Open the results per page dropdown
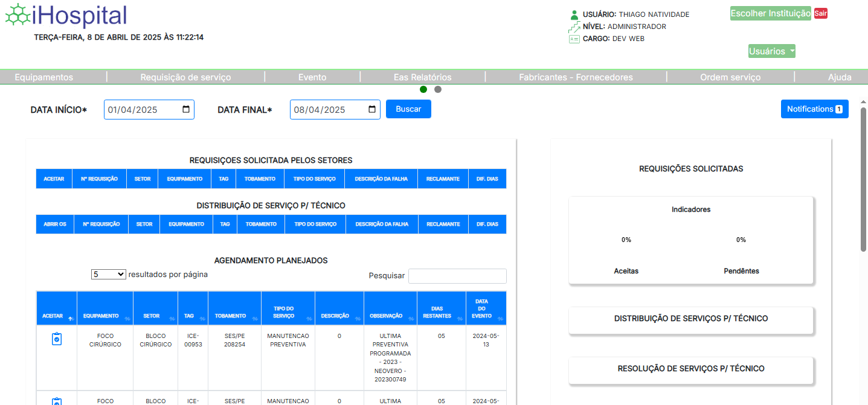 [x=109, y=274]
